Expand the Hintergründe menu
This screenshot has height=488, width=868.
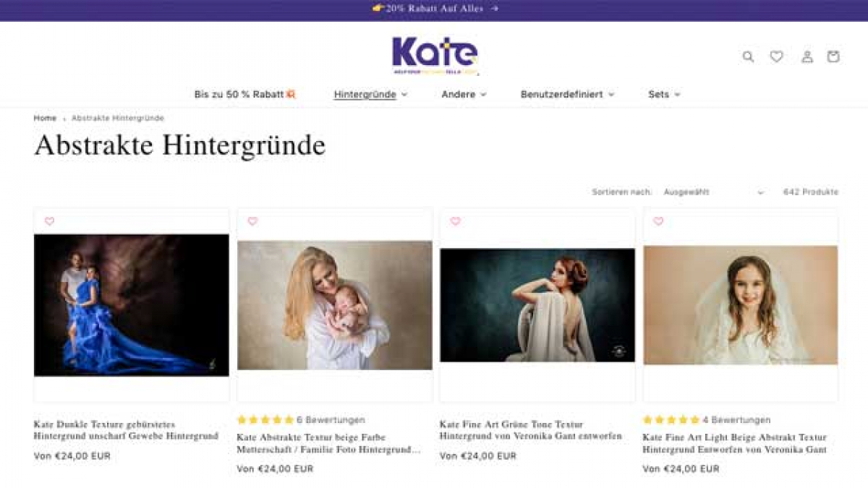coord(370,94)
